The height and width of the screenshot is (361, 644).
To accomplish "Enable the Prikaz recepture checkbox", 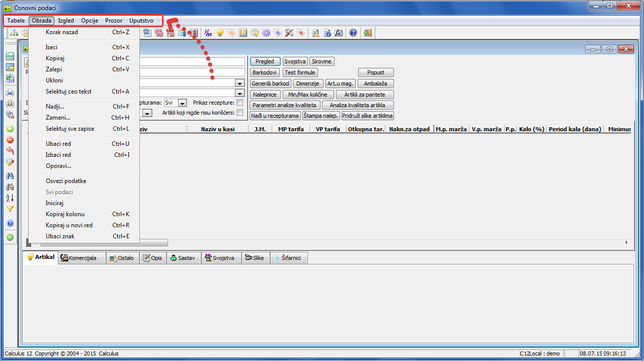I will pos(239,103).
